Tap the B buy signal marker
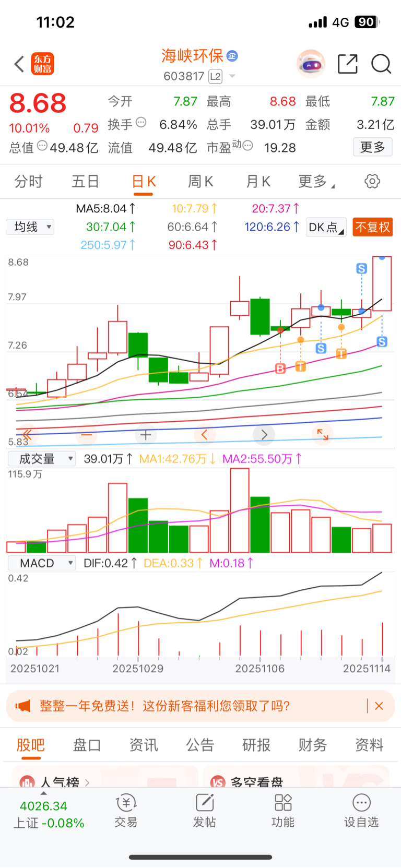 pyautogui.click(x=280, y=368)
